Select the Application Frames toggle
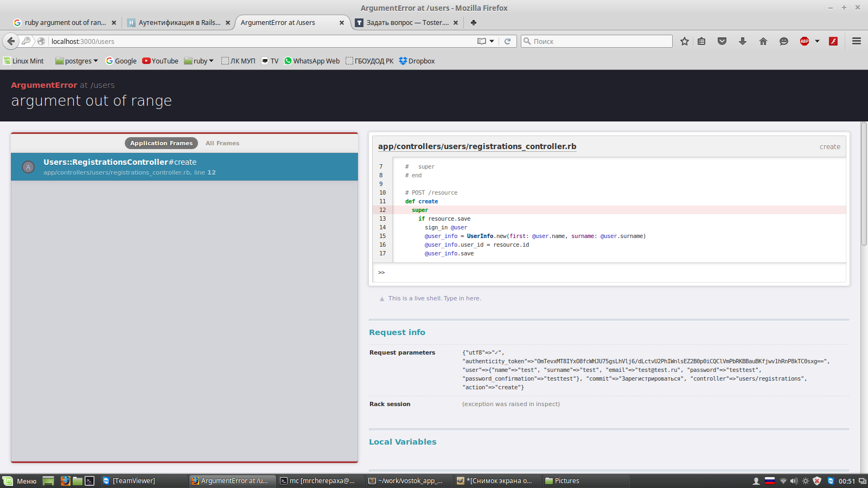The height and width of the screenshot is (488, 868). point(161,143)
